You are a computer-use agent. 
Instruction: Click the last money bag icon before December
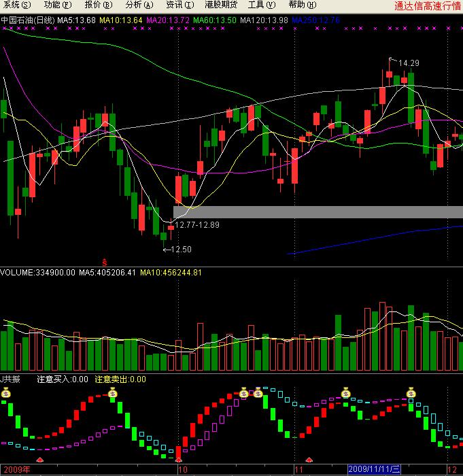[411, 392]
